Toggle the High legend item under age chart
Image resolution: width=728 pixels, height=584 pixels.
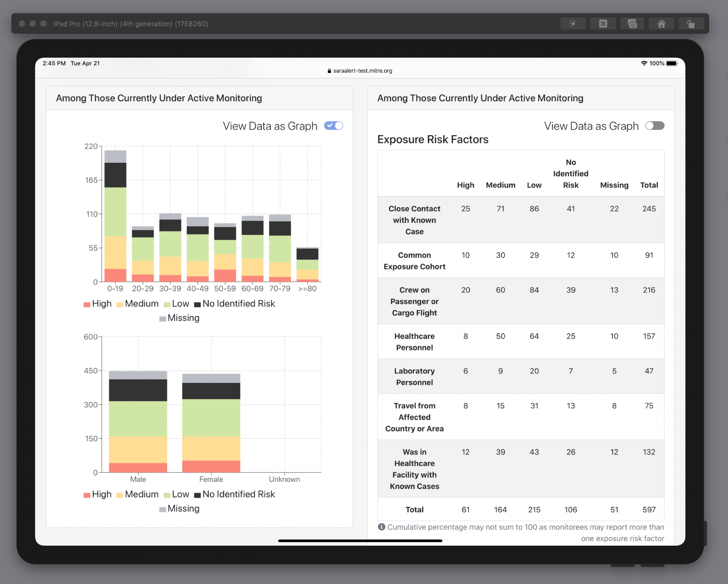point(98,304)
